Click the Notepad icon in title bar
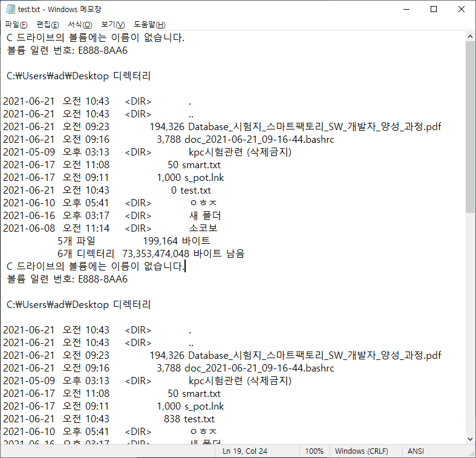This screenshot has height=458, width=476. 10,9
